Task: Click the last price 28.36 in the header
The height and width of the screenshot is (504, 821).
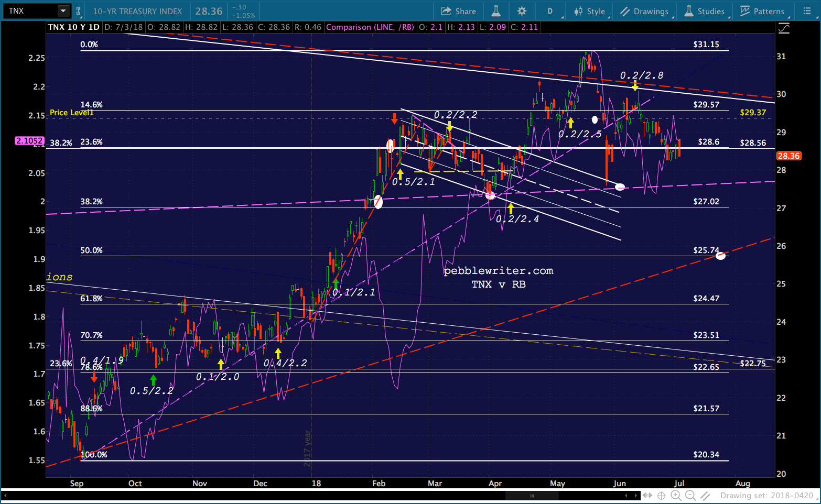Action: point(209,11)
